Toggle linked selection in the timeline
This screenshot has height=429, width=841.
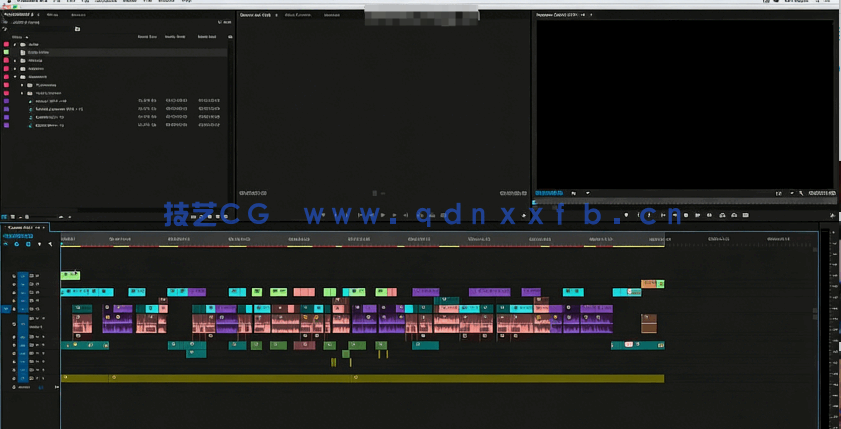point(28,244)
